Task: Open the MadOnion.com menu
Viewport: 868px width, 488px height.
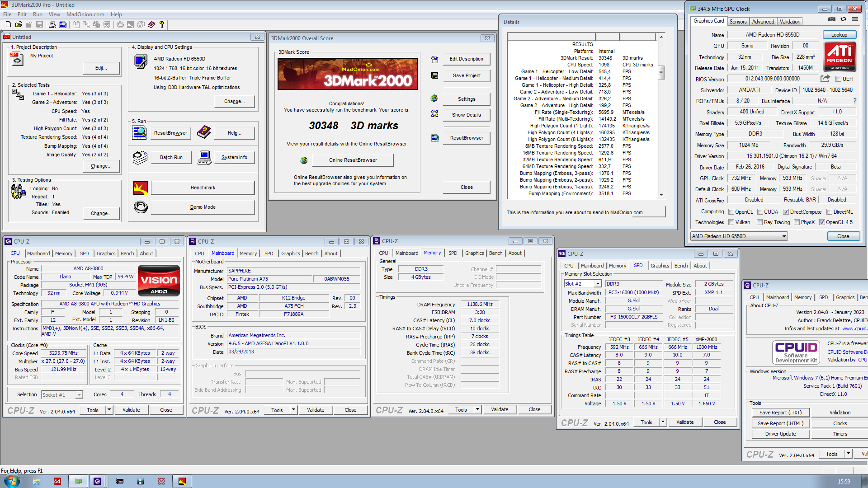Action: tap(85, 14)
